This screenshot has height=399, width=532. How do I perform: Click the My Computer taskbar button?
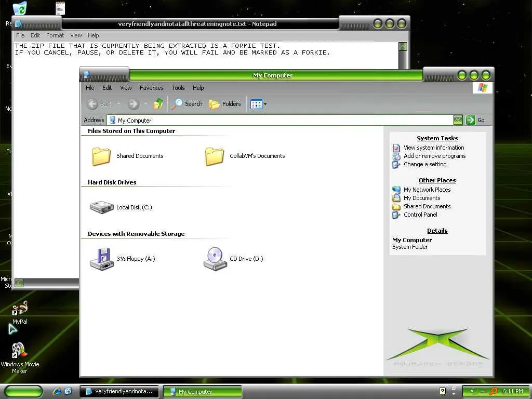(203, 392)
